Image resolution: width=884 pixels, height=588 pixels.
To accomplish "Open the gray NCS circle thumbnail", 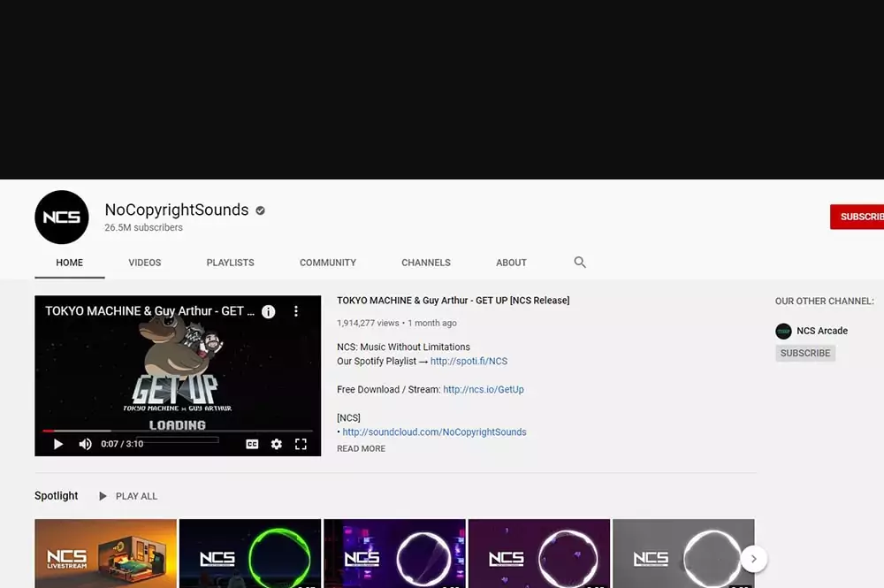I will (683, 554).
